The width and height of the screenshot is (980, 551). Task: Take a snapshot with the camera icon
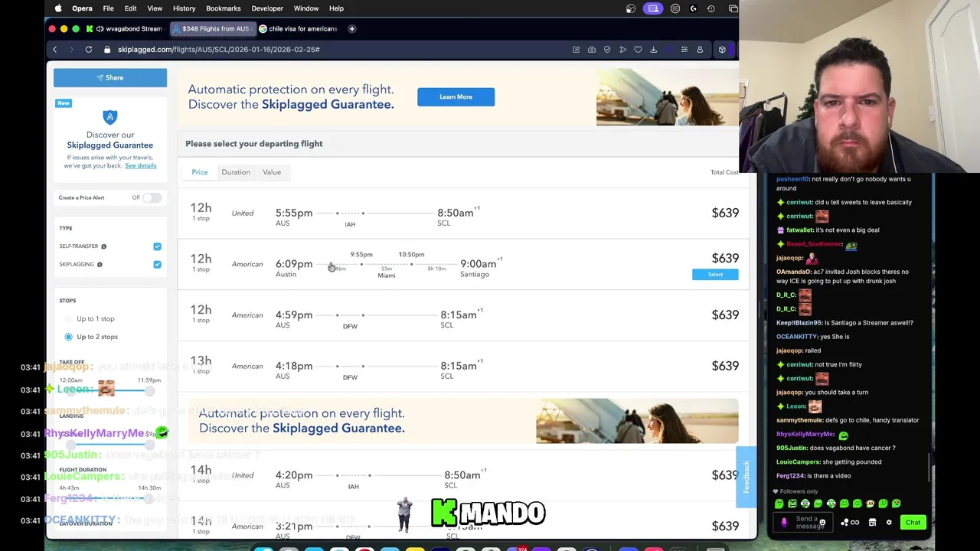[x=592, y=50]
